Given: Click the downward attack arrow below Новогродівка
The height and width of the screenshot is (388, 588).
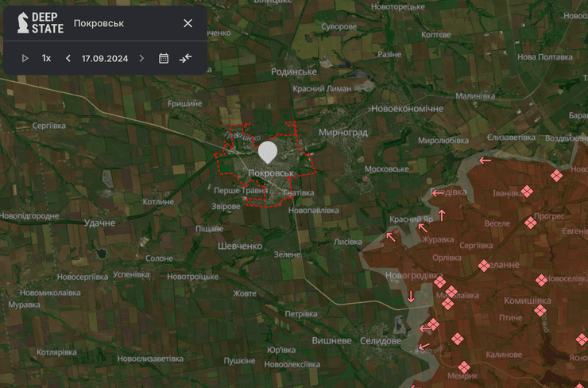Looking at the screenshot, I should point(411,297).
